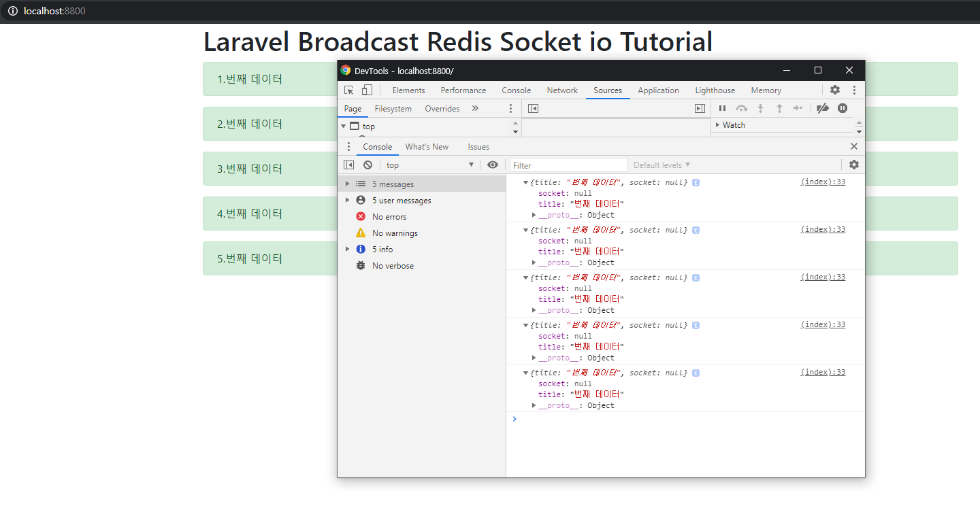This screenshot has width=980, height=527.
Task: Step out of current function
Action: (780, 108)
